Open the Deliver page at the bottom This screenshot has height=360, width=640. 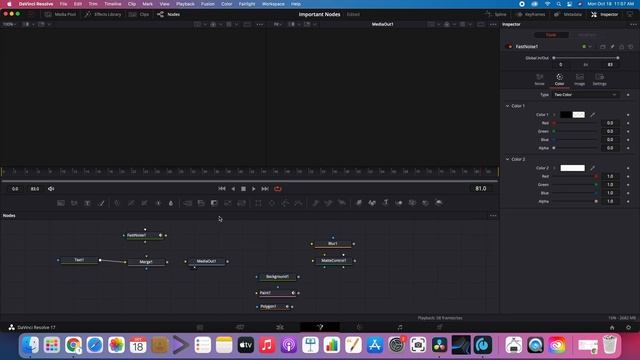(440, 327)
